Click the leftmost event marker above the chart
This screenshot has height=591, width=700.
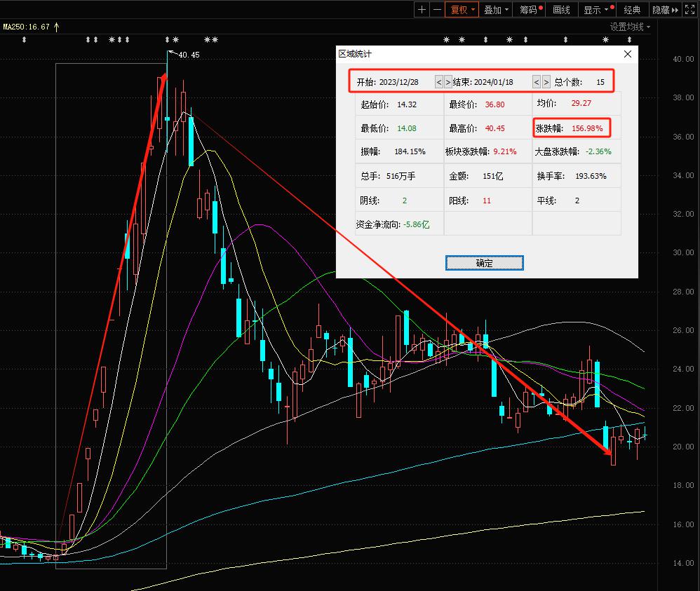point(25,40)
